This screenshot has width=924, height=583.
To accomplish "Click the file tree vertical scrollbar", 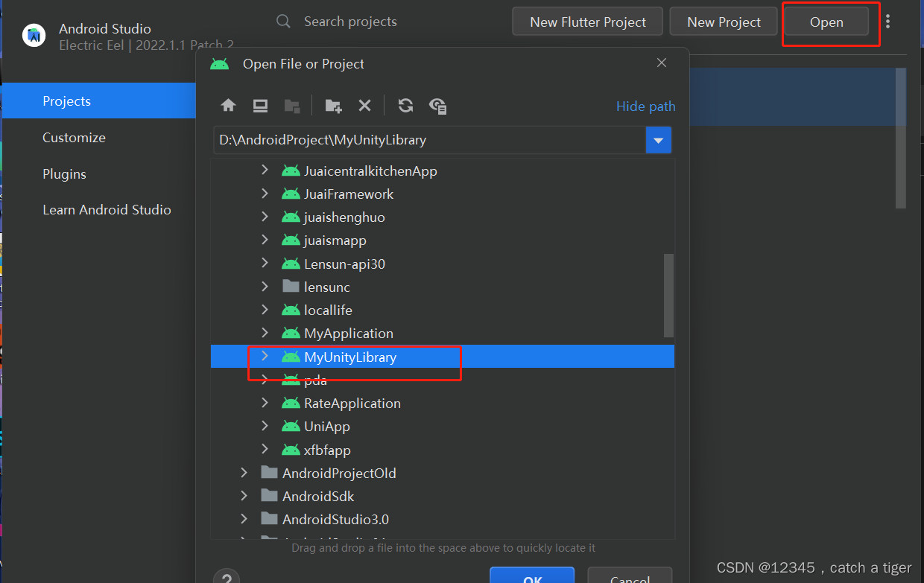I will click(668, 295).
